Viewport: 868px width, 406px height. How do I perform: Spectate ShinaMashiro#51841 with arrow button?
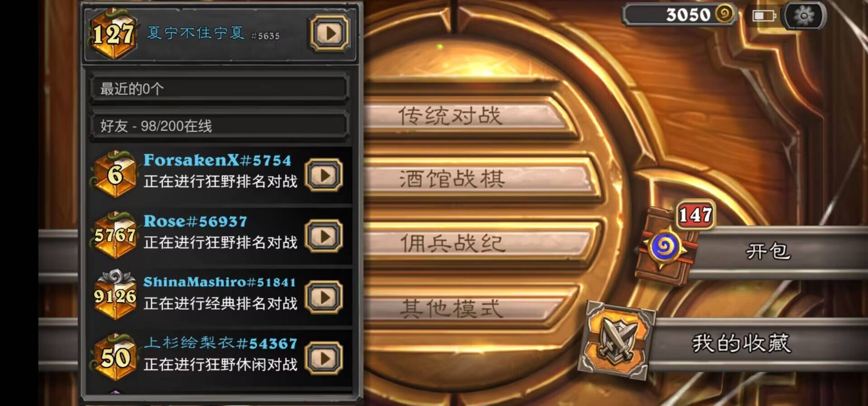click(x=324, y=297)
